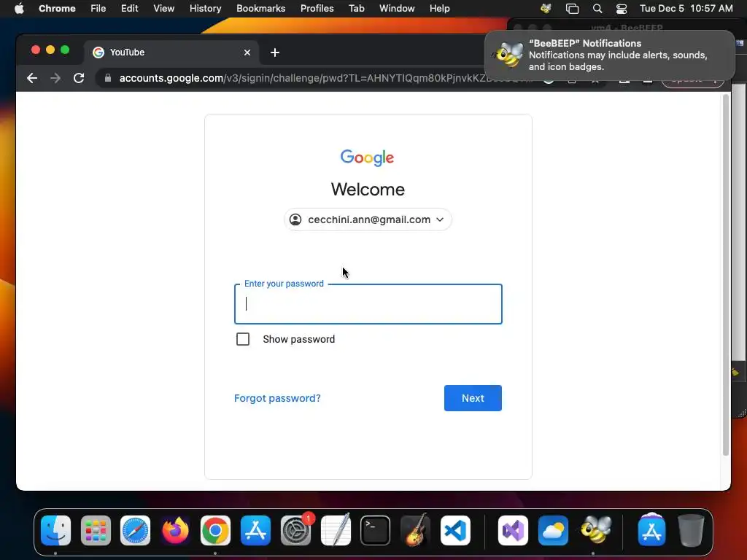Open the purple Visual Studio Dock icon
The image size is (747, 560).
click(x=513, y=531)
